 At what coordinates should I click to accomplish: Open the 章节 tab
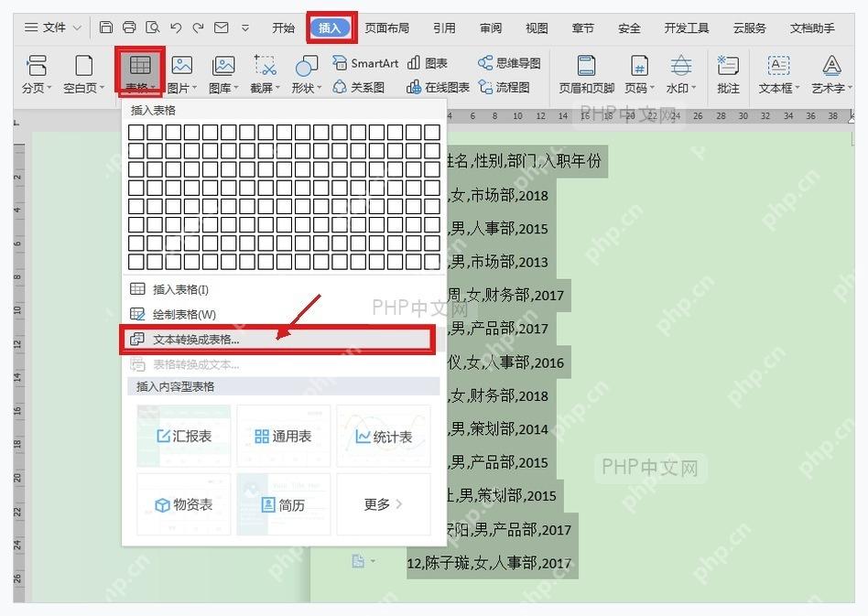click(583, 27)
